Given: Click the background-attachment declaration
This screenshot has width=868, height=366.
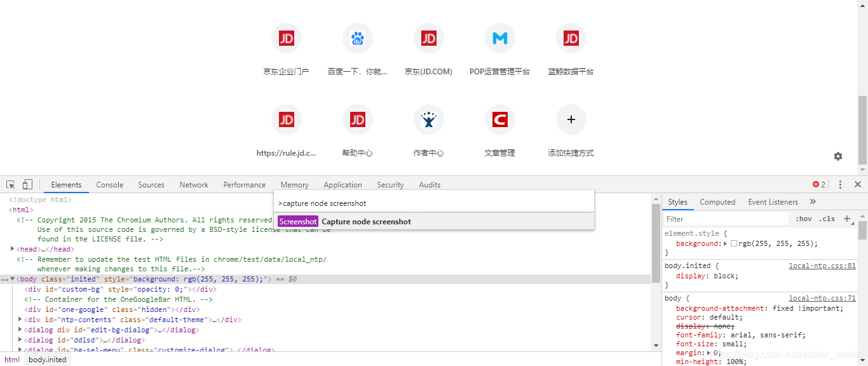Looking at the screenshot, I should click(x=760, y=308).
